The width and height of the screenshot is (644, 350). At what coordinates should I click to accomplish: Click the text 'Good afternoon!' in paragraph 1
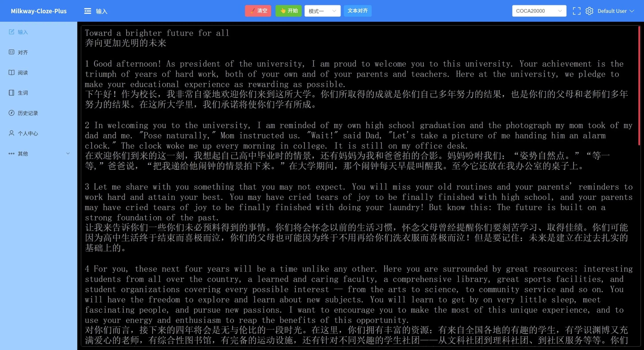click(x=127, y=64)
